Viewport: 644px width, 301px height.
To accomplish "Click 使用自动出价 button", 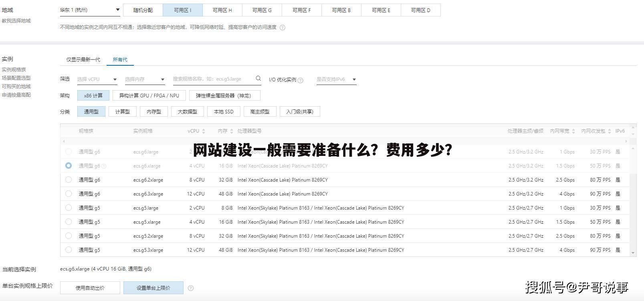I will (90, 288).
